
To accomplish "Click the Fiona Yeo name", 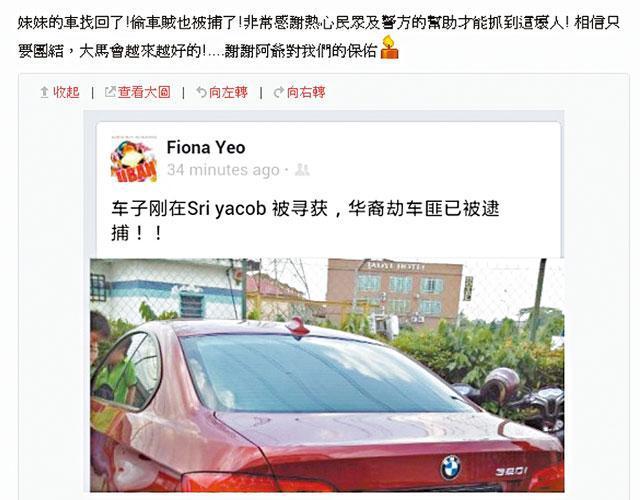I will coord(206,147).
